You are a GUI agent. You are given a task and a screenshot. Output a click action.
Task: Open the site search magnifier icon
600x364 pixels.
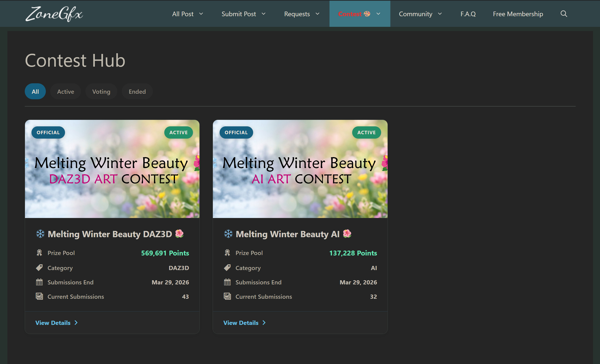[564, 14]
